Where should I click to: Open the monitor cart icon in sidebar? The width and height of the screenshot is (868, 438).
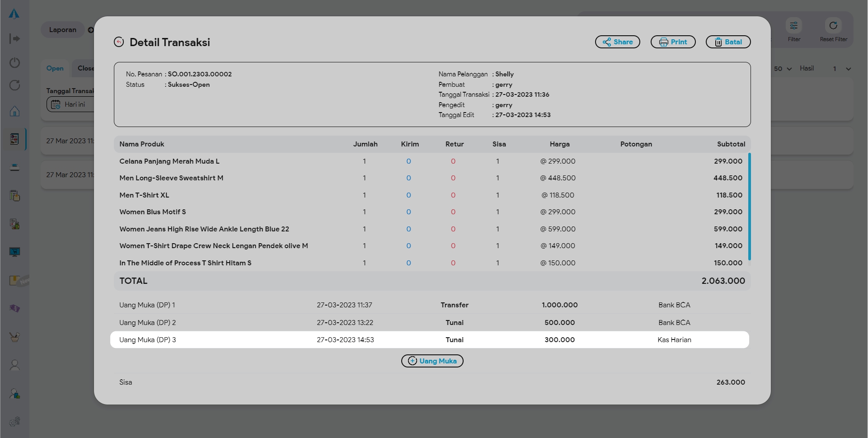click(14, 252)
